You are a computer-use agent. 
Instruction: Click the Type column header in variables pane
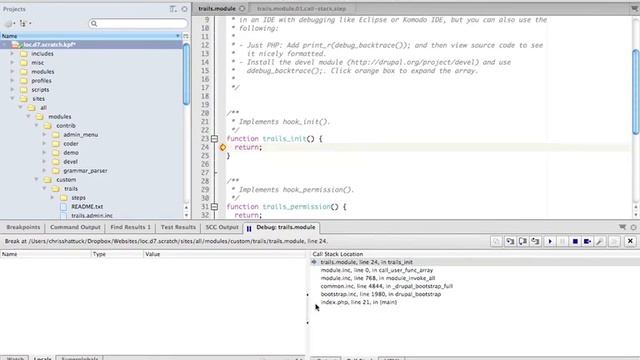click(x=117, y=254)
